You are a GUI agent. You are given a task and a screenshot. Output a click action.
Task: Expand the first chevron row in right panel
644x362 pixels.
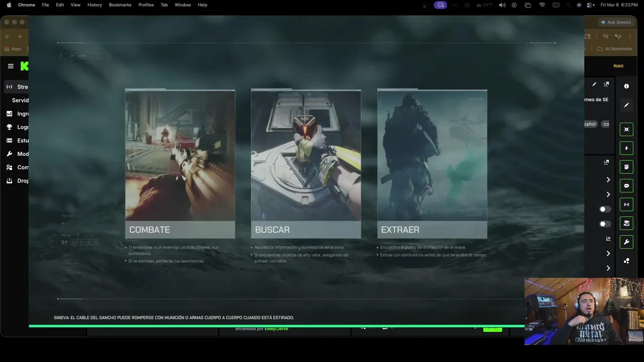[x=608, y=180]
